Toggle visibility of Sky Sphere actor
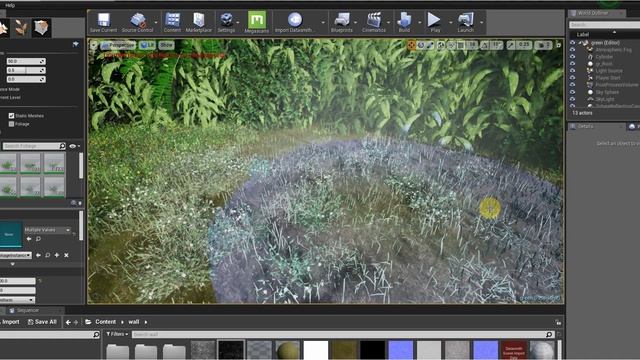The width and height of the screenshot is (640, 360). [x=572, y=92]
